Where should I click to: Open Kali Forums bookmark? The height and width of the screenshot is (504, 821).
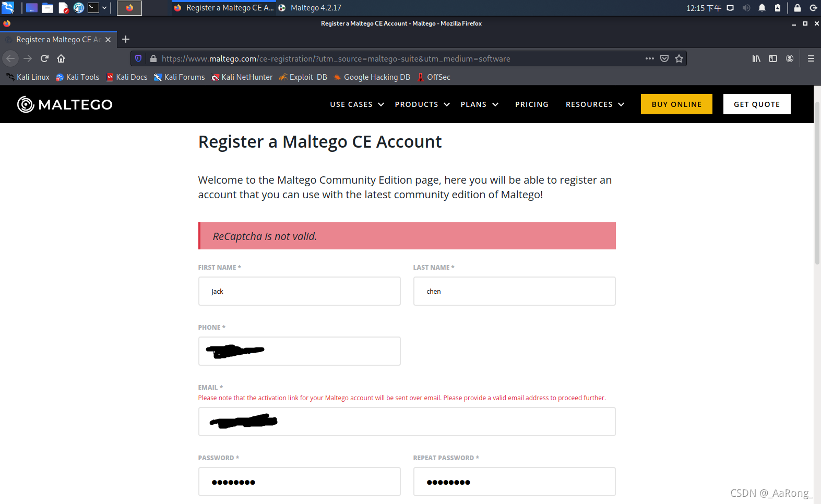(x=180, y=77)
